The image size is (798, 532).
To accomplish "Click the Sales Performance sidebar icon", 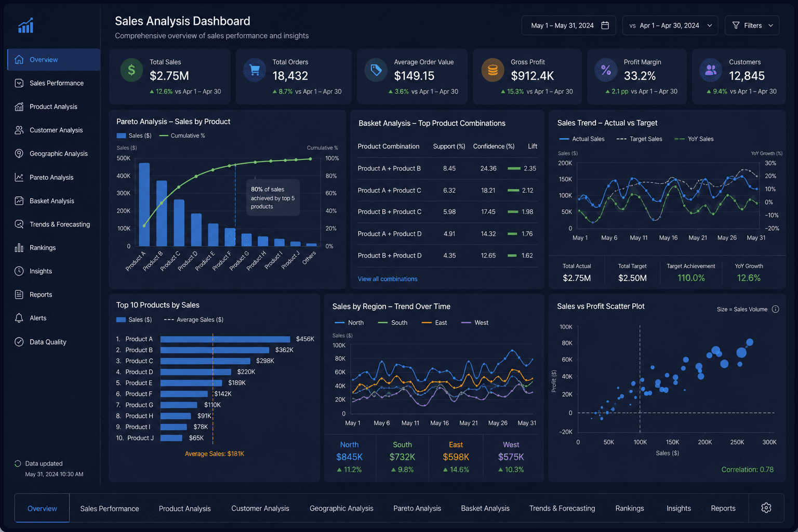I will pos(19,83).
